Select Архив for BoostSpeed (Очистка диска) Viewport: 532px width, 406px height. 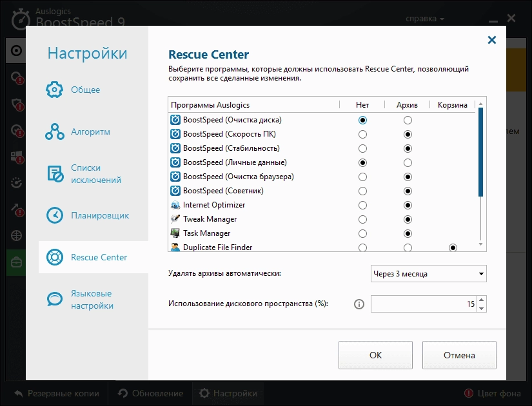point(408,120)
